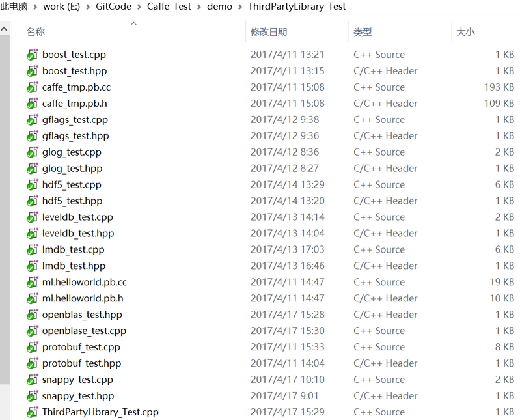The width and height of the screenshot is (520, 420).
Task: Select the file name caffe_tmp.pb.cc
Action: (x=76, y=87)
